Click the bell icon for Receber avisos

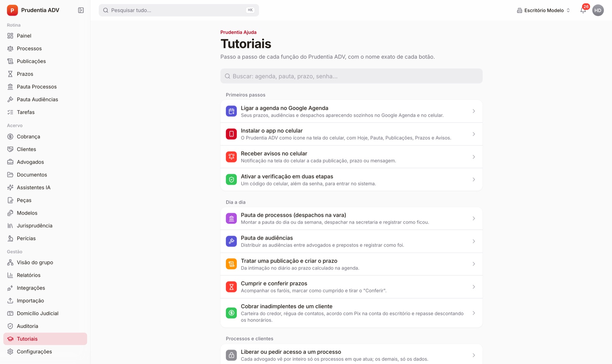[x=231, y=157]
